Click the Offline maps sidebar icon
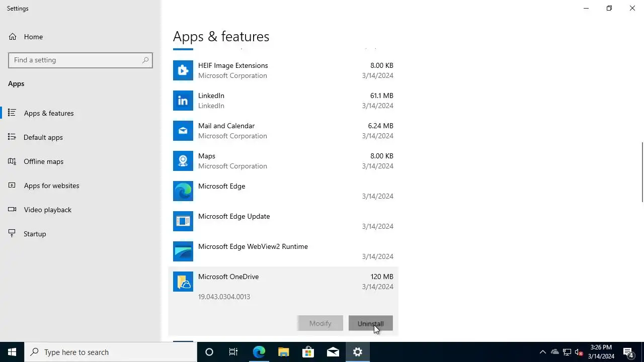 (12, 161)
